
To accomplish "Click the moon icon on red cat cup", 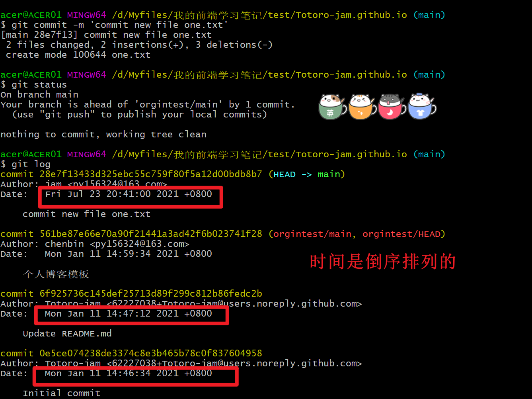I will pos(390,113).
